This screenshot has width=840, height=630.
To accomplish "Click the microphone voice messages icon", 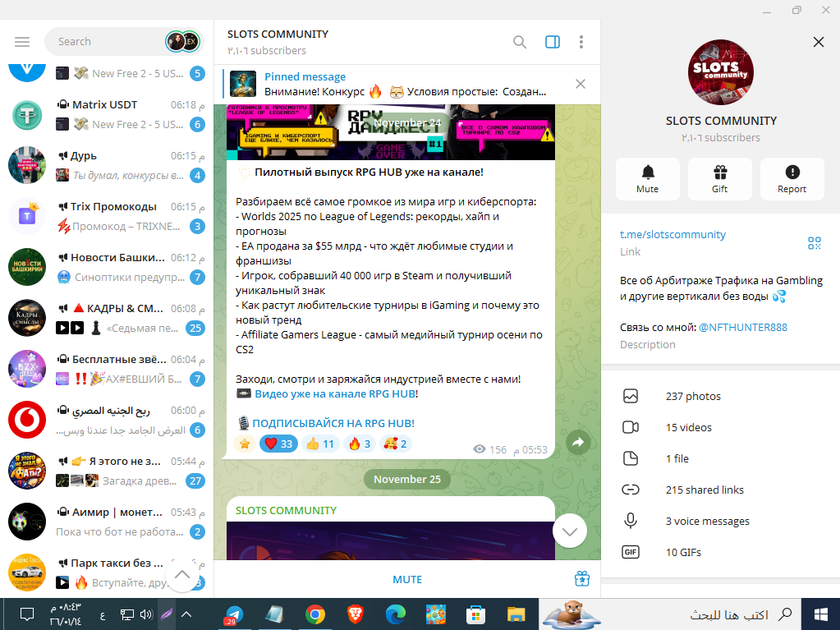I will pos(631,521).
